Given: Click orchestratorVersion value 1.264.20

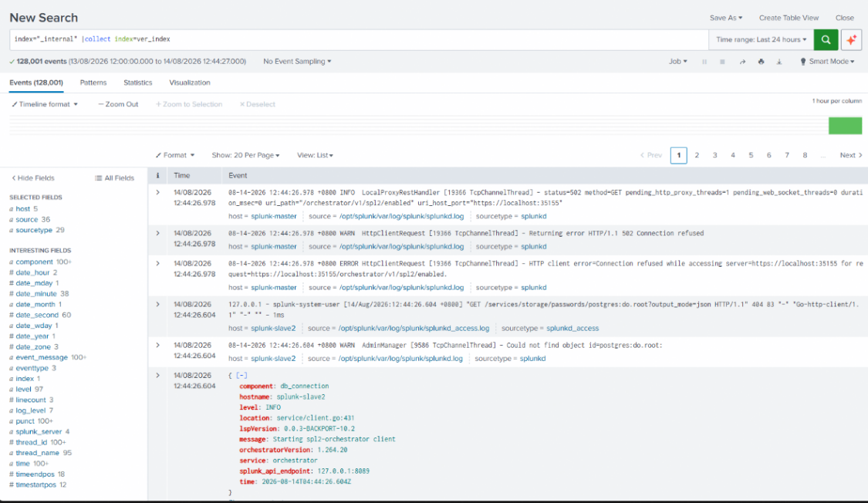Looking at the screenshot, I should pyautogui.click(x=332, y=450).
